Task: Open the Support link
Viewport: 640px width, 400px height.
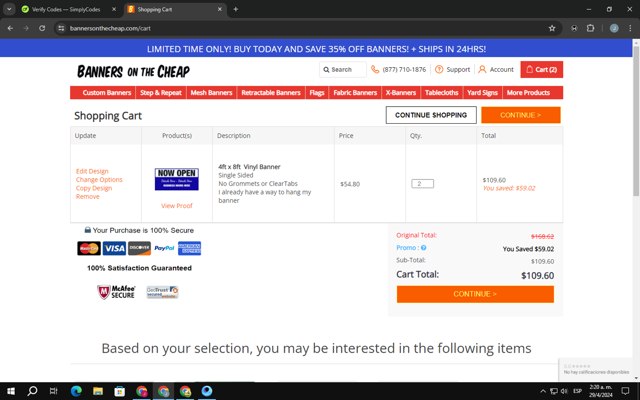Action: coord(453,69)
